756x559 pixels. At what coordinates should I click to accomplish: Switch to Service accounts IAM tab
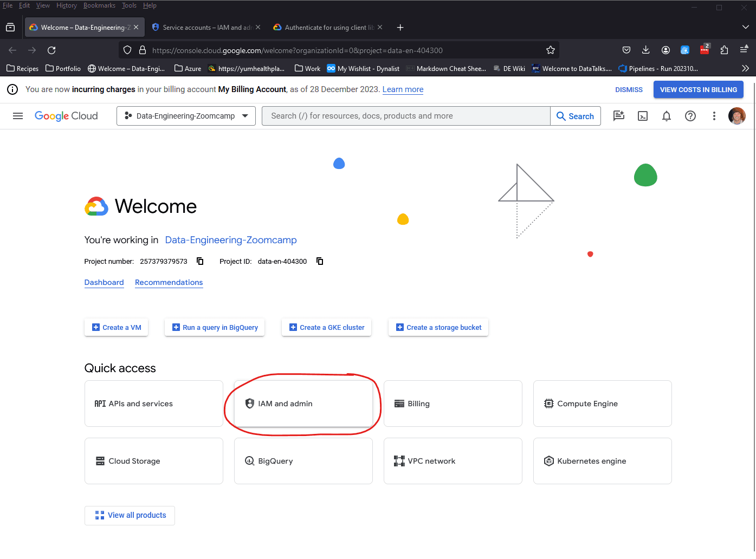coord(206,27)
